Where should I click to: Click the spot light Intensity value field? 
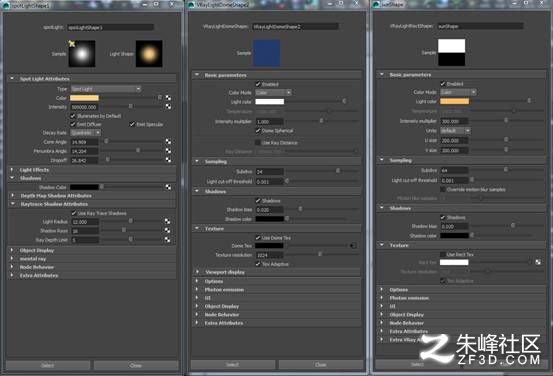click(x=85, y=107)
